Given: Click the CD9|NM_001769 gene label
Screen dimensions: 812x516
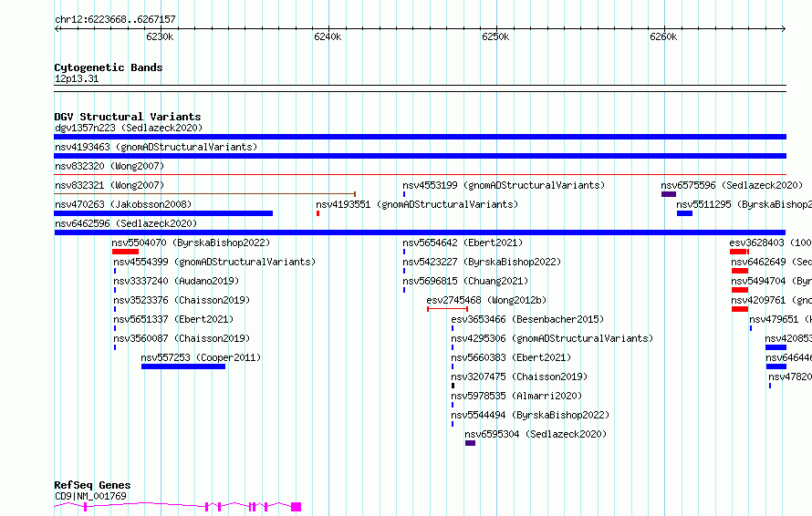Looking at the screenshot, I should click(90, 496).
